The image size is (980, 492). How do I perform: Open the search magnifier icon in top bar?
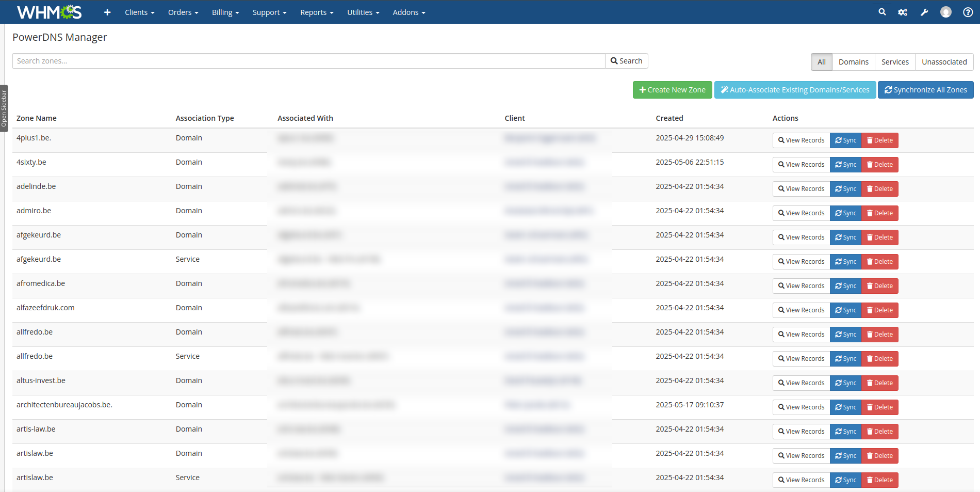click(882, 12)
